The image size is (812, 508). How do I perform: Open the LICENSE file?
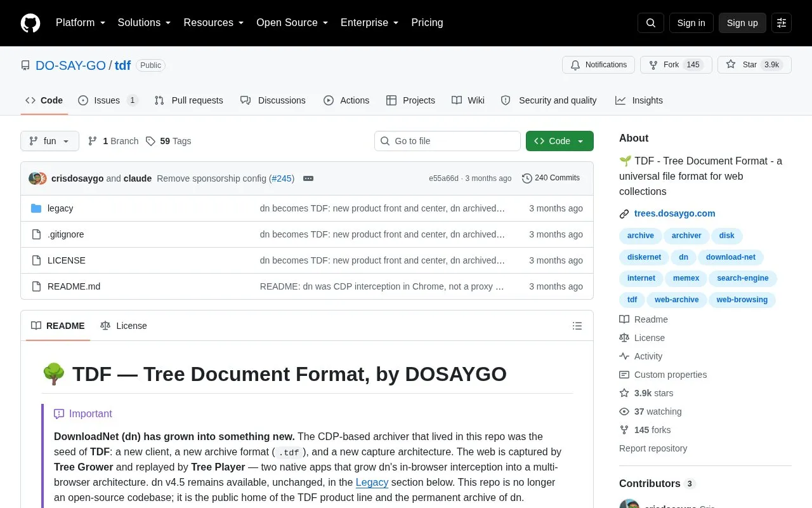[x=67, y=260]
